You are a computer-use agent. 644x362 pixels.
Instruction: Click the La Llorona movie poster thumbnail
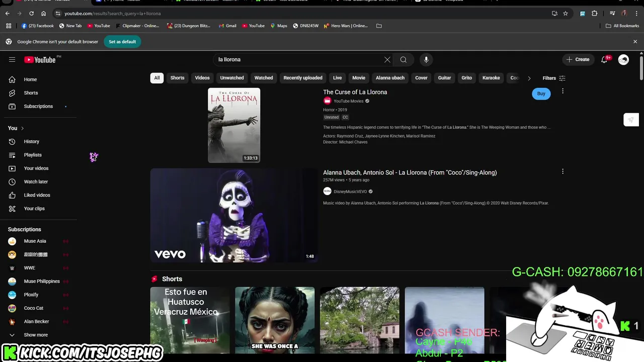point(234,125)
